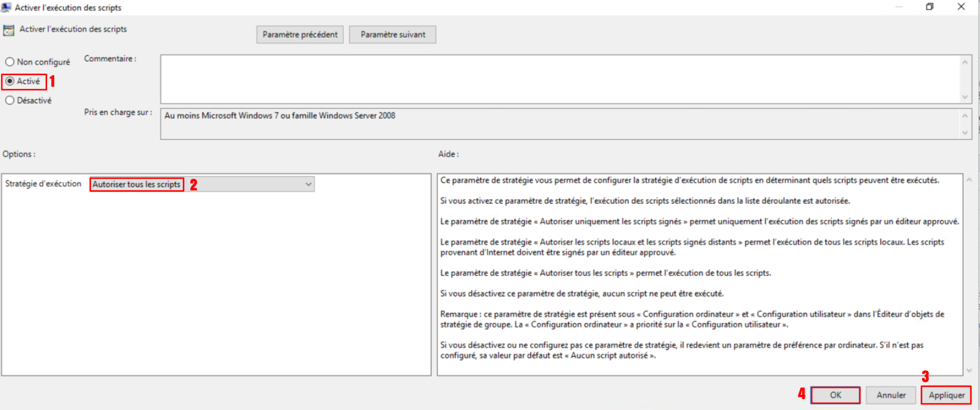Select the Activé radio option

pos(10,81)
